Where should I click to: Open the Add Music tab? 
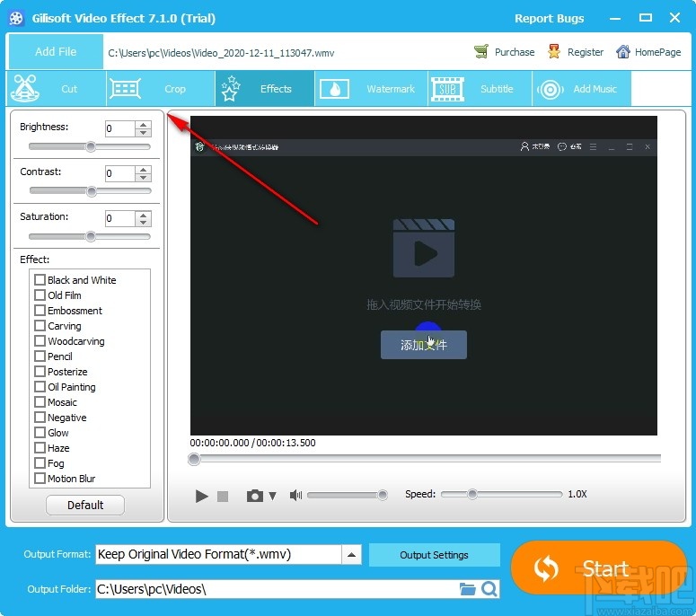[581, 89]
